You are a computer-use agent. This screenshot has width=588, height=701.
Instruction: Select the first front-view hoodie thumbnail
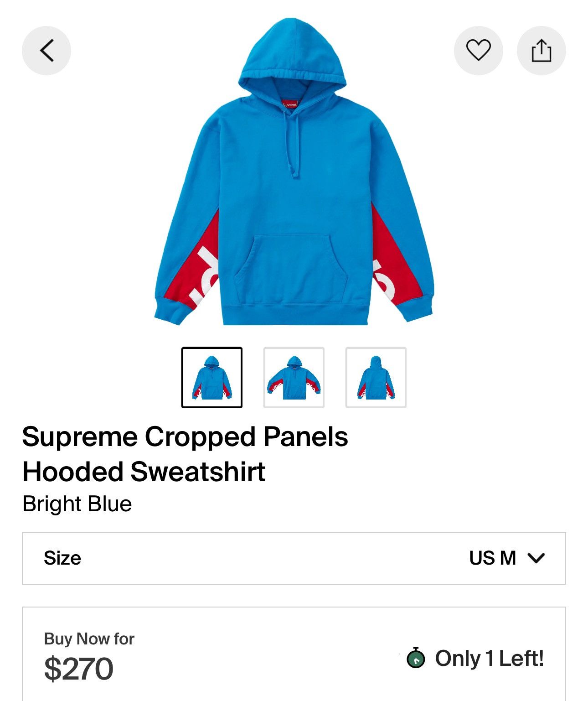point(212,377)
